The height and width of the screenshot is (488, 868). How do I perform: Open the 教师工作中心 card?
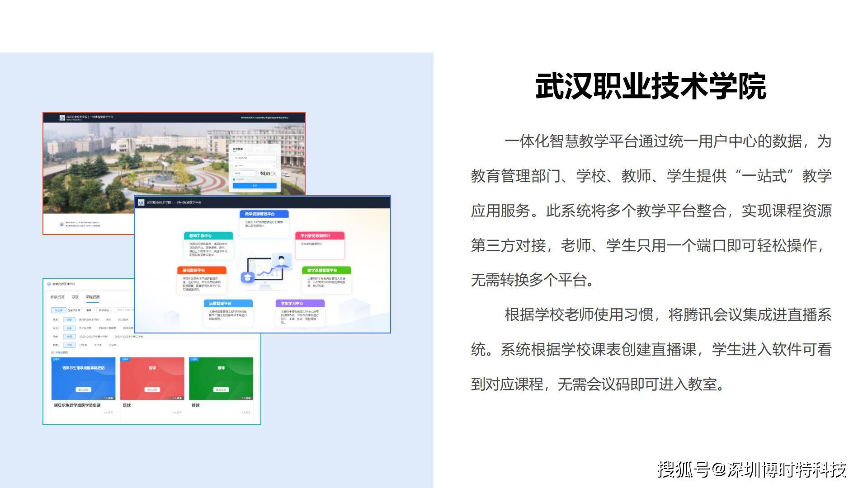click(208, 246)
